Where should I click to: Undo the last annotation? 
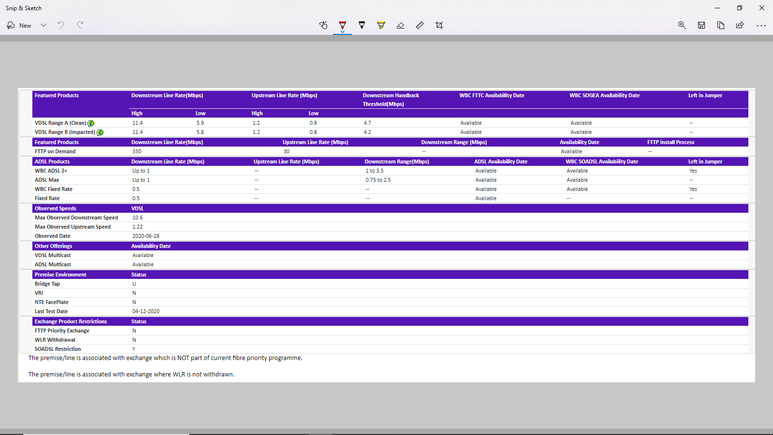(x=61, y=25)
